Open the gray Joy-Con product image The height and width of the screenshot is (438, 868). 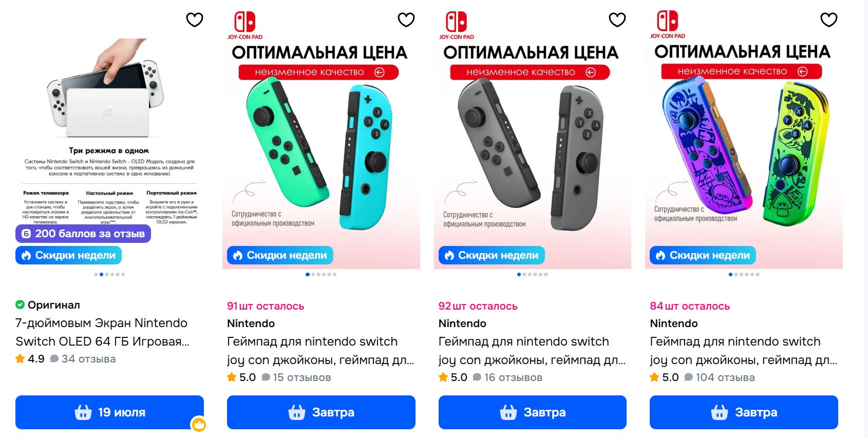(533, 138)
